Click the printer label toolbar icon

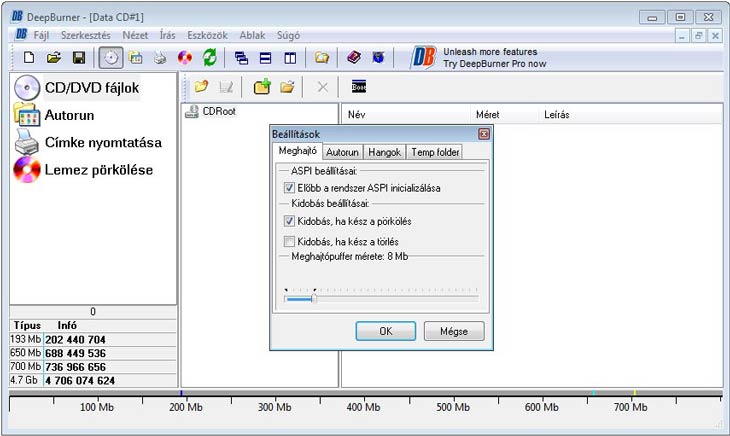160,58
